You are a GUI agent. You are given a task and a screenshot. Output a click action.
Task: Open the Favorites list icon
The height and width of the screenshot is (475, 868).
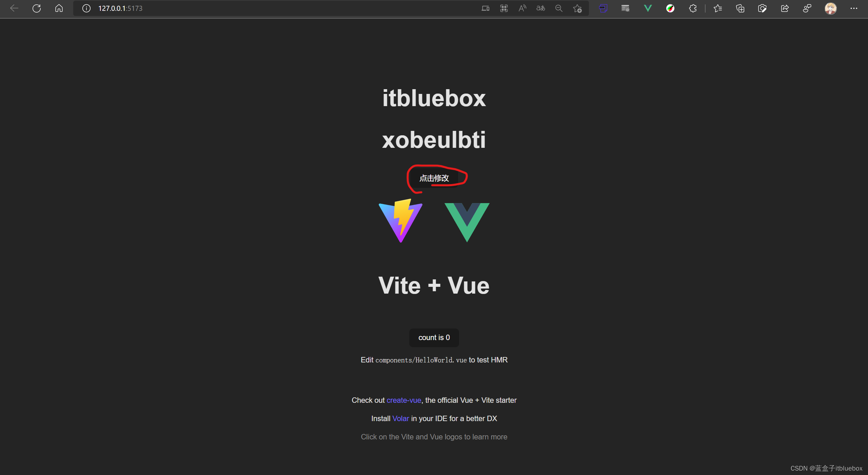(718, 8)
